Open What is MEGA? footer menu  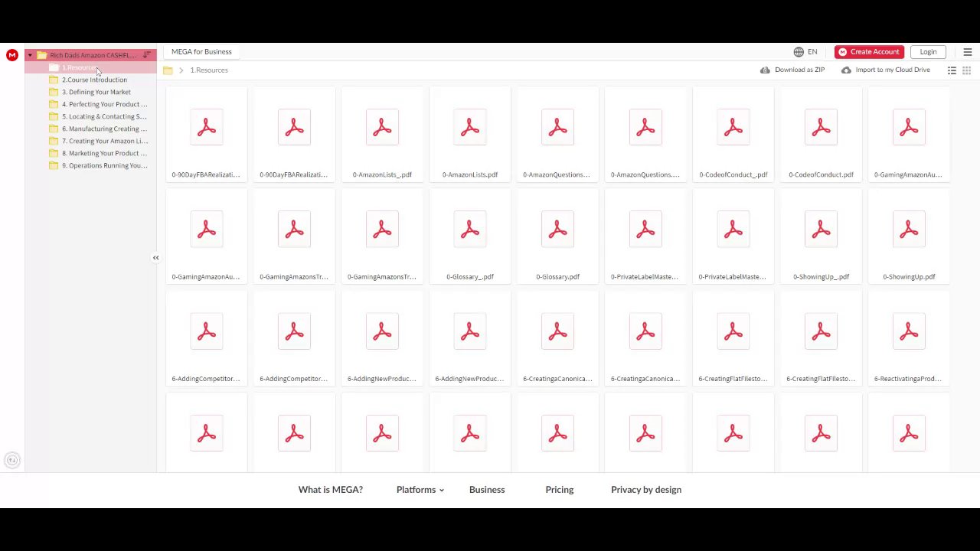331,490
